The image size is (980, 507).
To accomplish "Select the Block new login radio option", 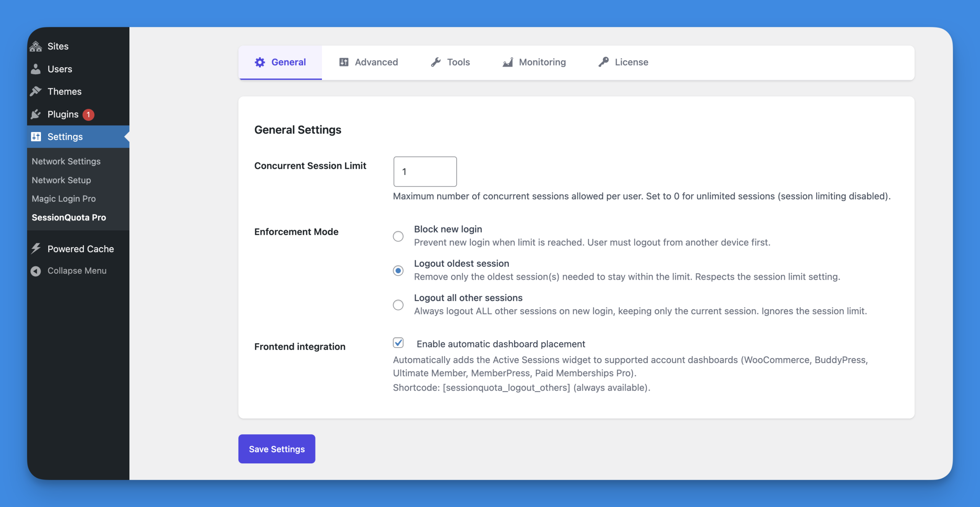I will tap(398, 236).
